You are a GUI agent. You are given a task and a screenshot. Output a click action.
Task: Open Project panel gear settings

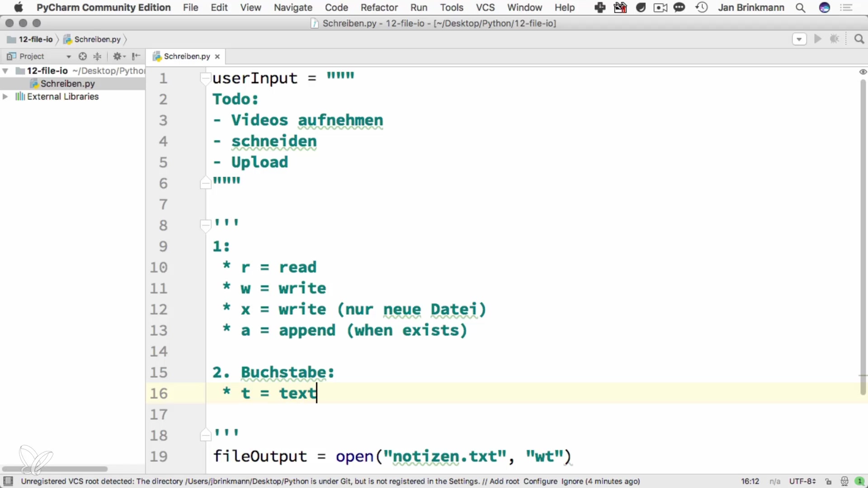[x=118, y=56]
